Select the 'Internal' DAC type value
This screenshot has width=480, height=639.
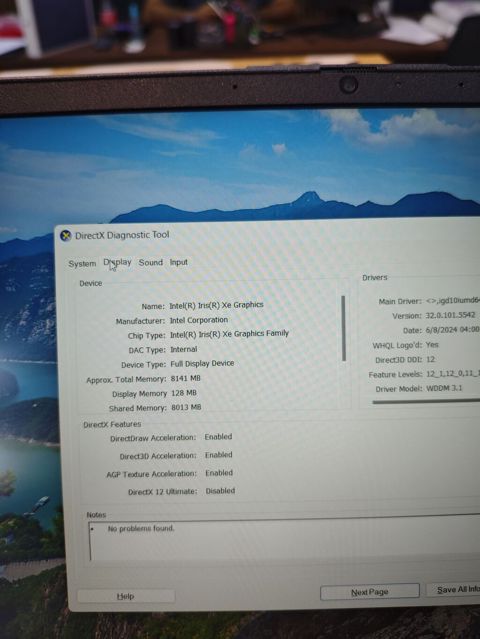[183, 349]
